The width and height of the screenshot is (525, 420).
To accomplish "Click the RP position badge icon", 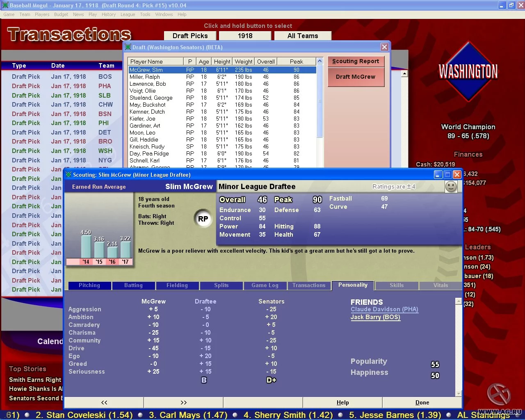I will pos(203,219).
